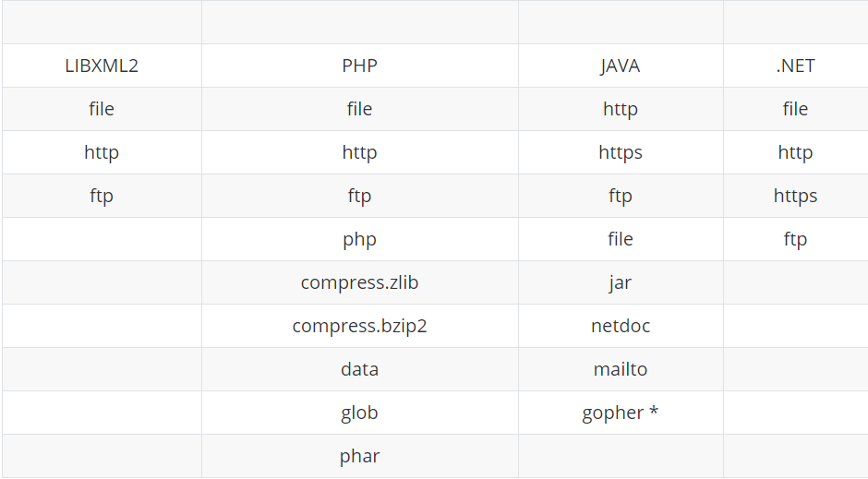Click 'https' entry in JAVA column
The image size is (868, 479).
click(620, 152)
